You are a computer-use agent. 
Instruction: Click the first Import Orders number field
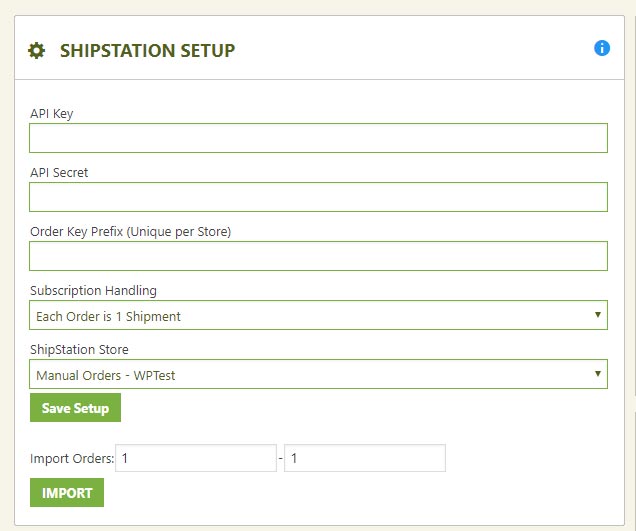pyautogui.click(x=196, y=458)
